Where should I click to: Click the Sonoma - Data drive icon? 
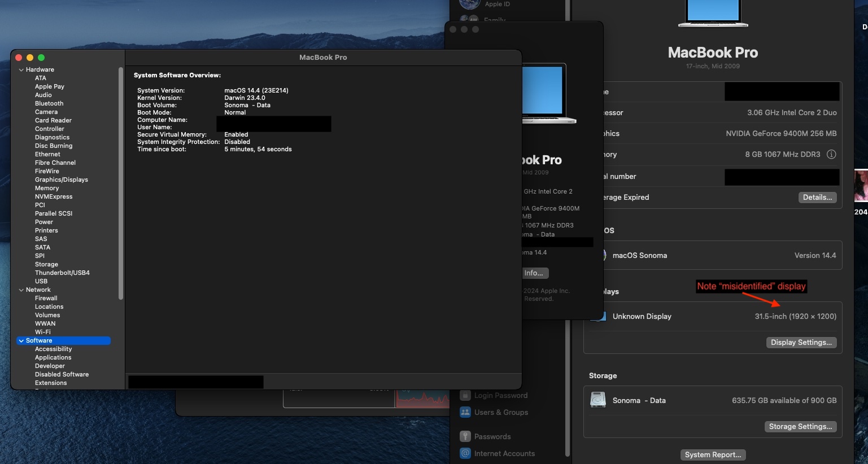tap(598, 400)
